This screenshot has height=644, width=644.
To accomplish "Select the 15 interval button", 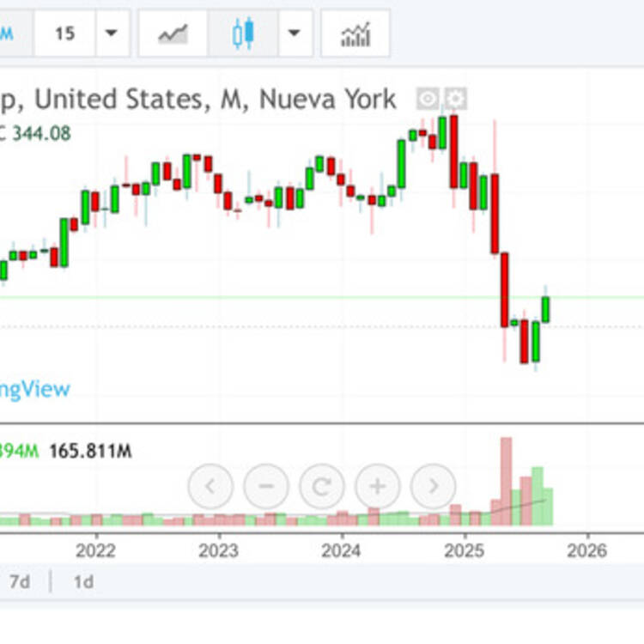I will [64, 33].
